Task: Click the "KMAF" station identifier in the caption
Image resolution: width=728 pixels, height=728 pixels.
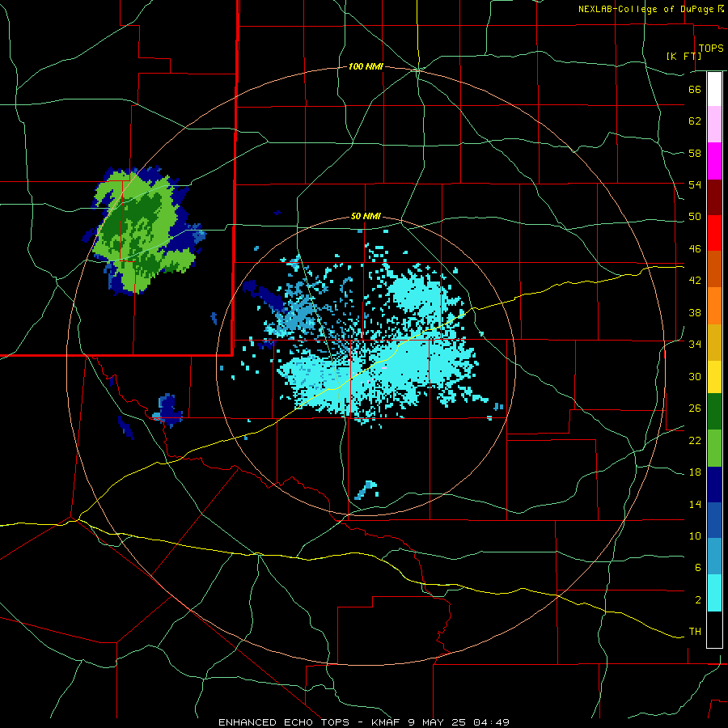Action: click(386, 722)
